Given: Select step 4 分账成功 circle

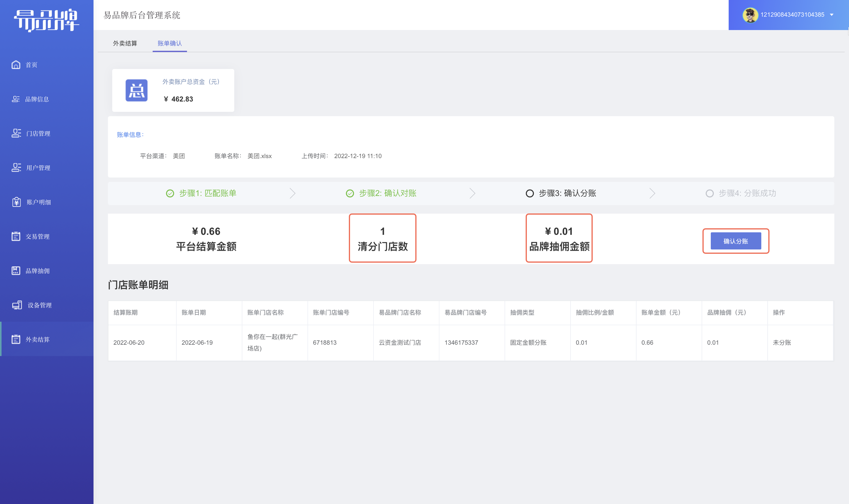Looking at the screenshot, I should (710, 194).
